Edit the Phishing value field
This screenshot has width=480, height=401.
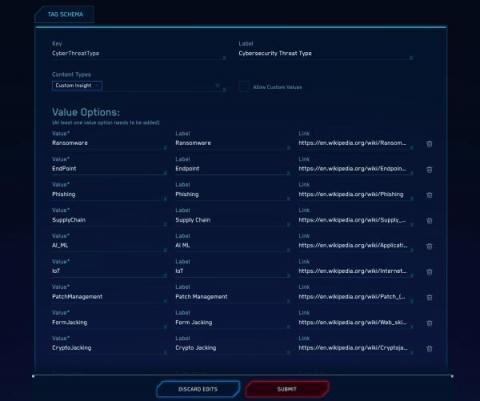click(109, 194)
